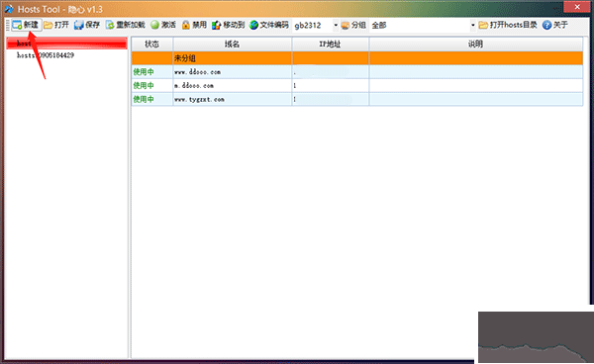This screenshot has height=364, width=594.
Task: Click the Hosts Tool title bar icon
Action: (9, 9)
